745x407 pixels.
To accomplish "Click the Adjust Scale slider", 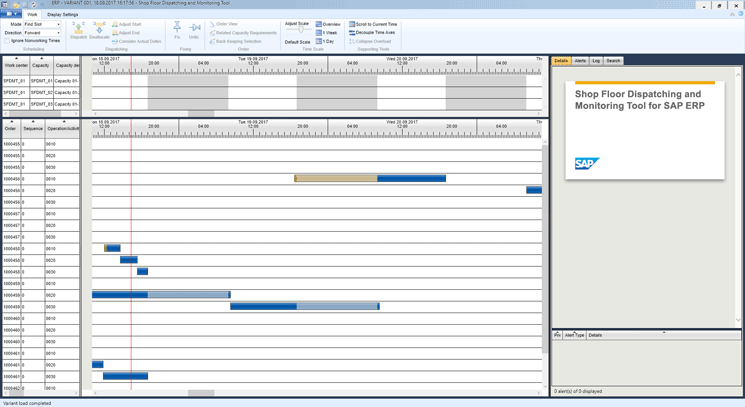I will (298, 31).
